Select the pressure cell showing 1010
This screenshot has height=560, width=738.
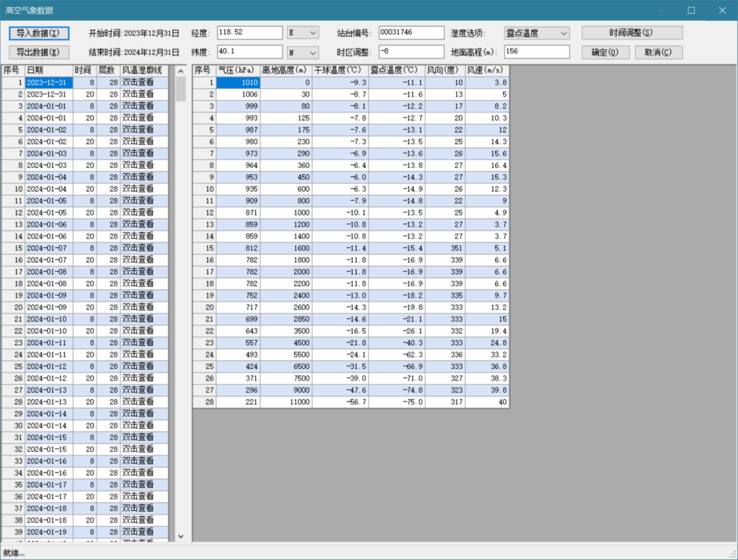click(x=237, y=83)
